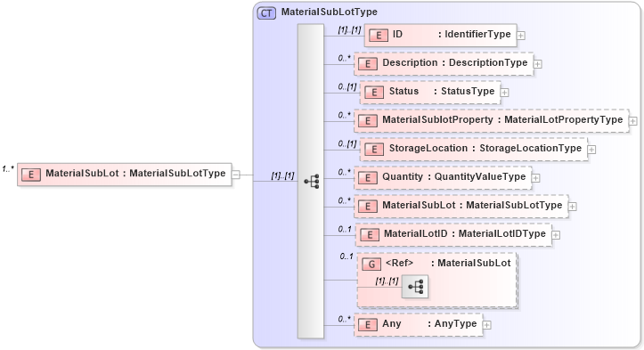
Task: Select the IdentifierType label
Action: (477, 34)
